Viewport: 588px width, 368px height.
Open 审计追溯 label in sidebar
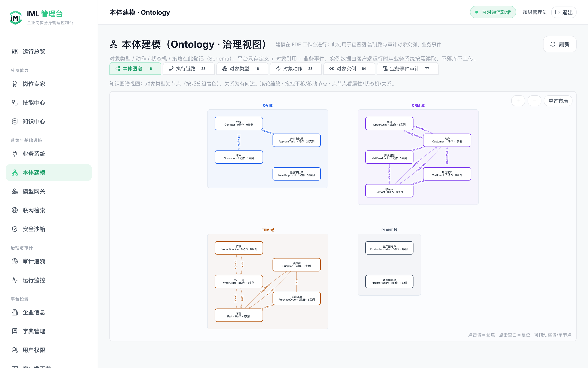(x=34, y=261)
